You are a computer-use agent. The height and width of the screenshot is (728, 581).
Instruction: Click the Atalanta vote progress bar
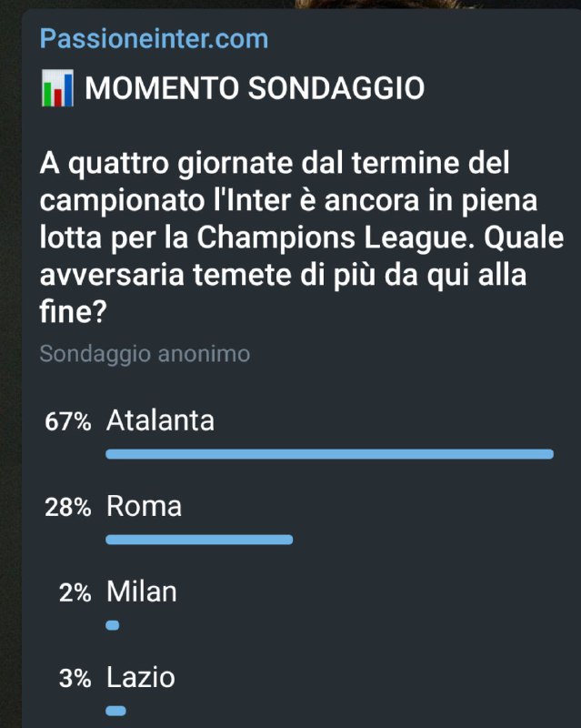pyautogui.click(x=329, y=453)
